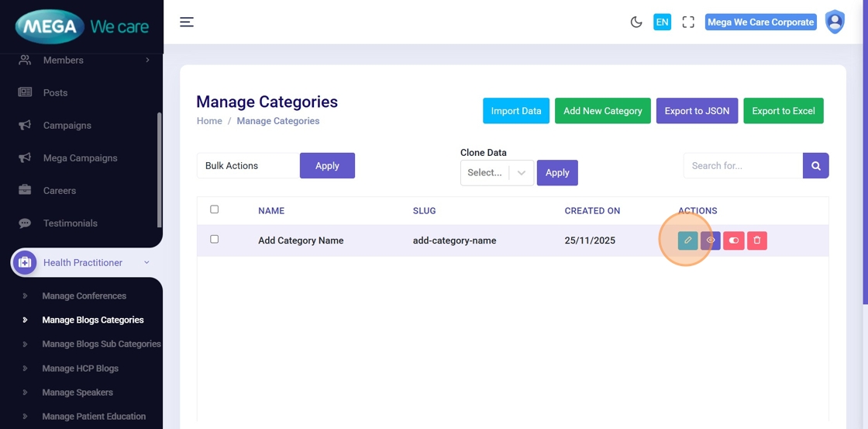Open Mega Campaigns in sidebar
Viewport: 868px width, 429px height.
(80, 158)
